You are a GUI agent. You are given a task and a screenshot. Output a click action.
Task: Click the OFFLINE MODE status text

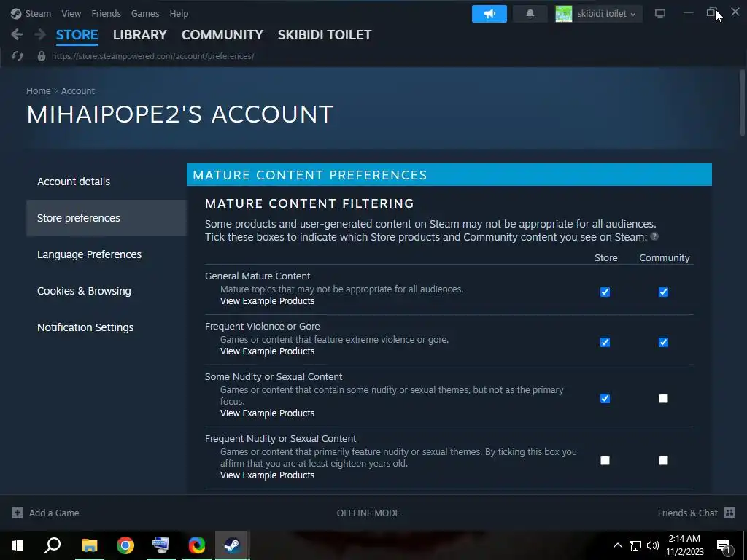tap(368, 513)
